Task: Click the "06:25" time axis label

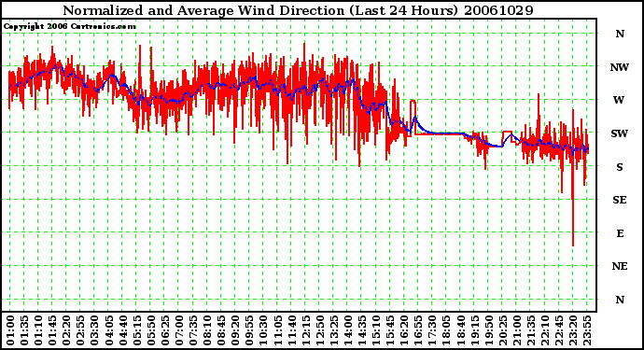Action: (165, 330)
